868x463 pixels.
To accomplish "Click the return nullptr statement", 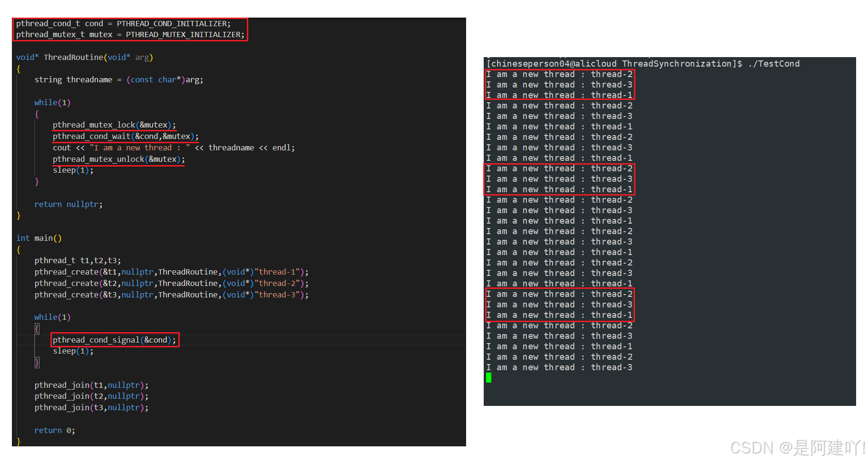I will tap(68, 205).
